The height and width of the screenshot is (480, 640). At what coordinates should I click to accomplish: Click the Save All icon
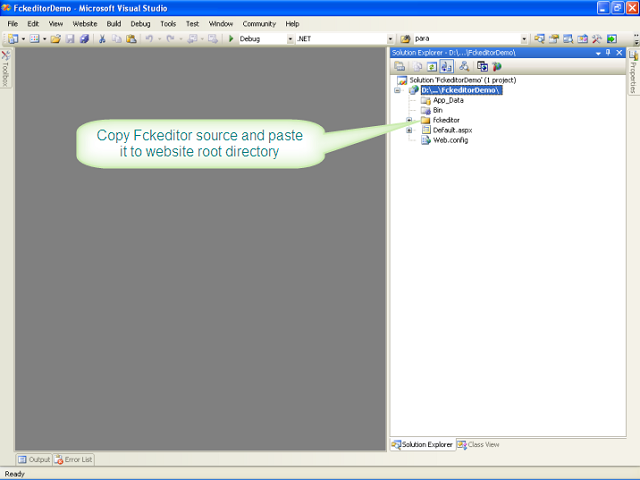coord(84,39)
